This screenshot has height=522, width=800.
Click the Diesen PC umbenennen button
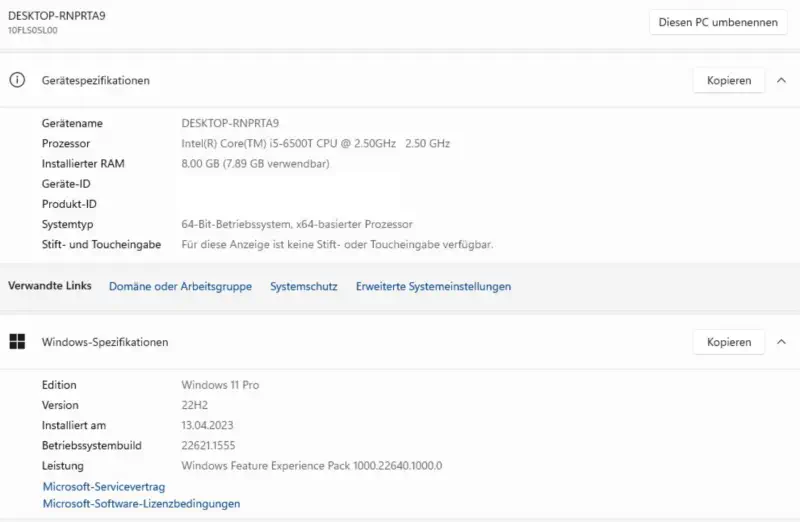[718, 22]
